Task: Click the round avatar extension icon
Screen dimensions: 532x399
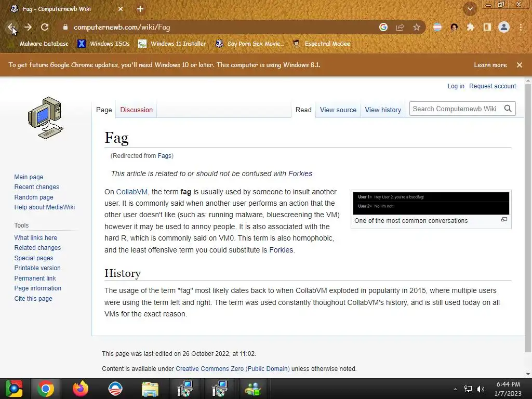Action: pyautogui.click(x=454, y=27)
